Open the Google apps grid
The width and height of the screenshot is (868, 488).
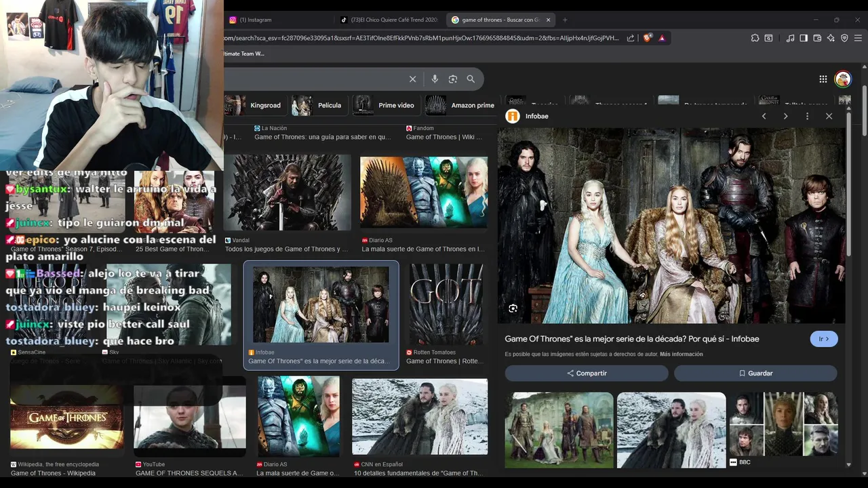pyautogui.click(x=823, y=79)
